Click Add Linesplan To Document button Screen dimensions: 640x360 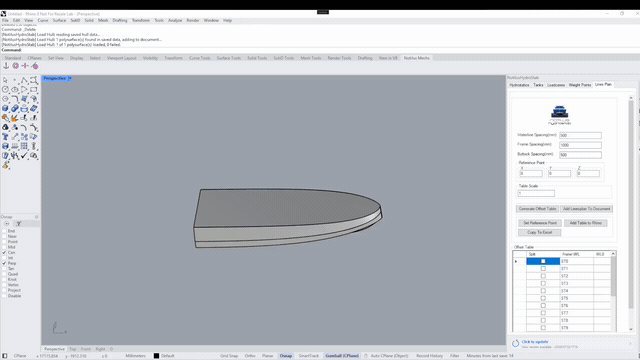pos(587,209)
